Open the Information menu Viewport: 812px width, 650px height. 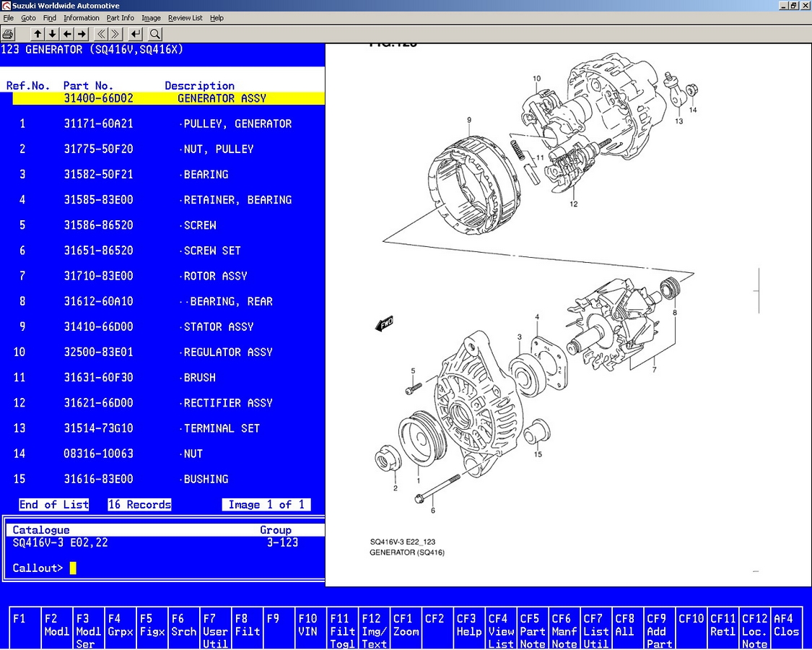(x=82, y=17)
